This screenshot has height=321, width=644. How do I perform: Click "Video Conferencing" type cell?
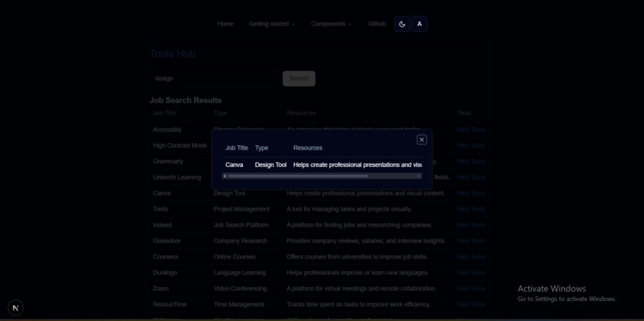[x=241, y=288]
